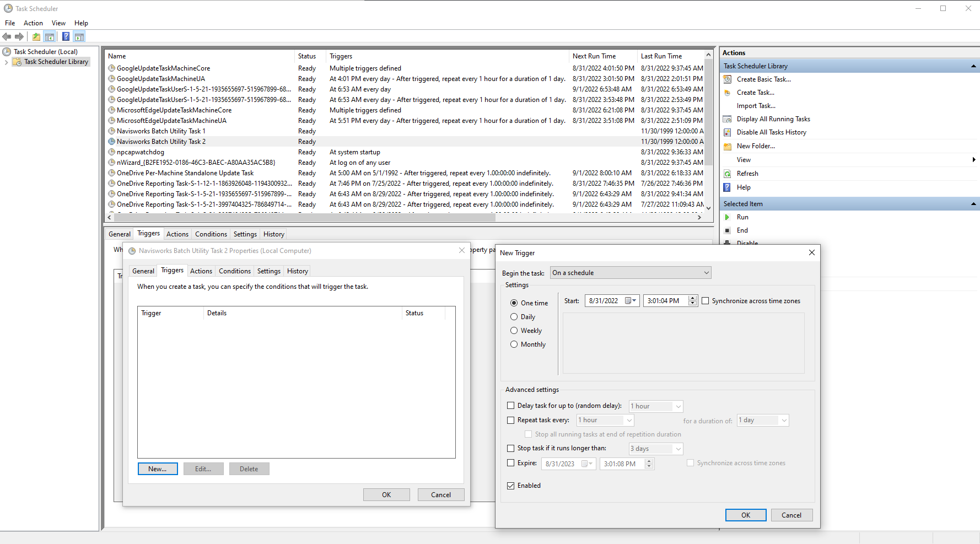Click the icon beside Navisworks Batch Utility Task 1

point(112,131)
